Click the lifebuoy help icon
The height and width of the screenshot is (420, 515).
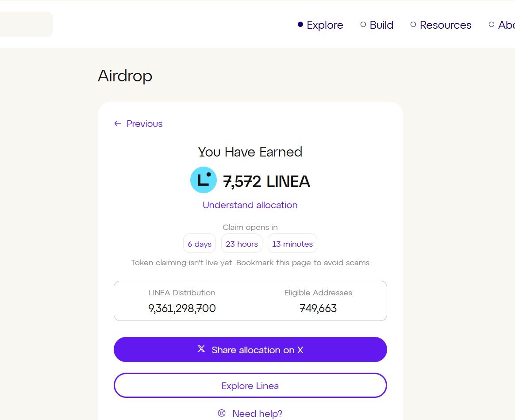pos(222,413)
